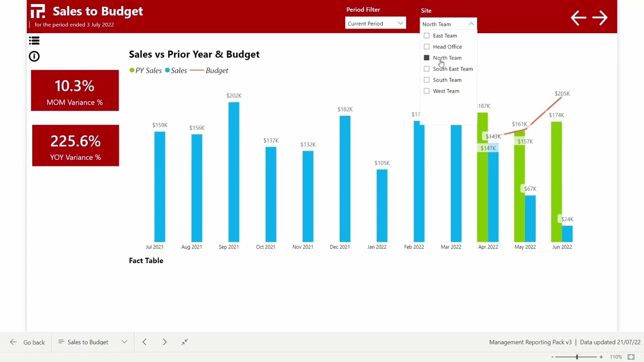Click the Jun 2022 green PY Sales bar

coord(556,182)
